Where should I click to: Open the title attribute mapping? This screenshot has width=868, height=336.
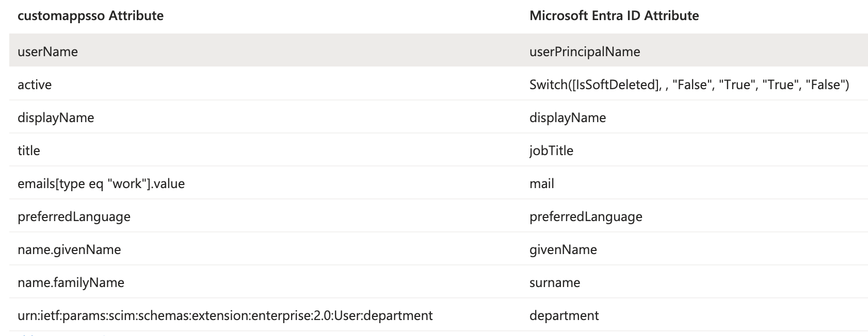[29, 150]
